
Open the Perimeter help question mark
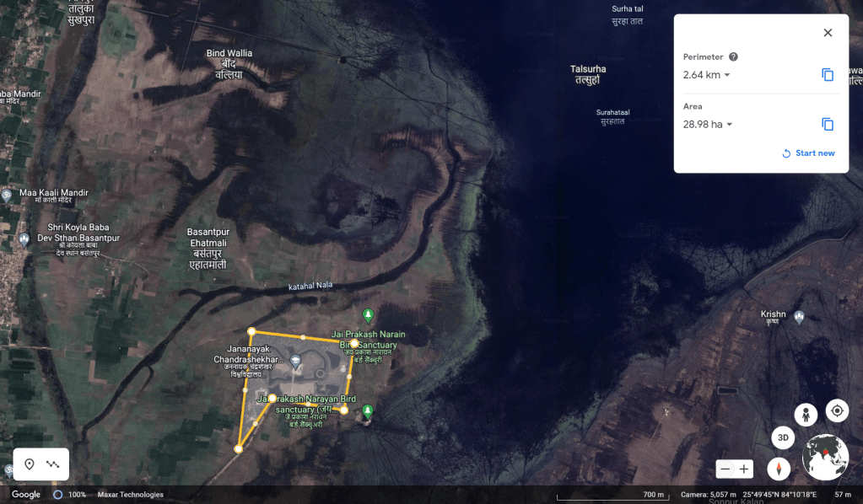(733, 56)
